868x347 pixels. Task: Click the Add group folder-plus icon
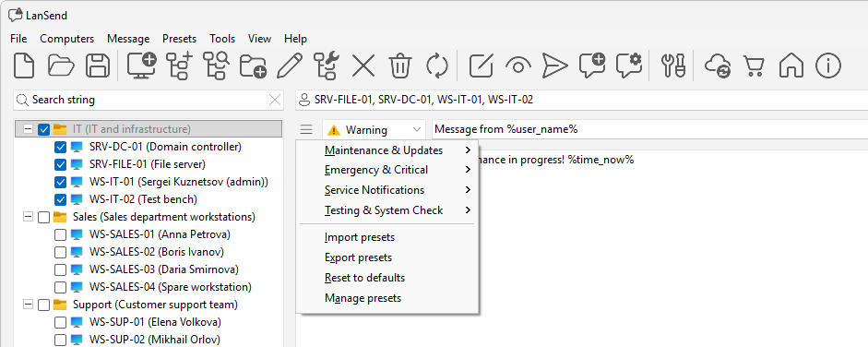coord(253,66)
